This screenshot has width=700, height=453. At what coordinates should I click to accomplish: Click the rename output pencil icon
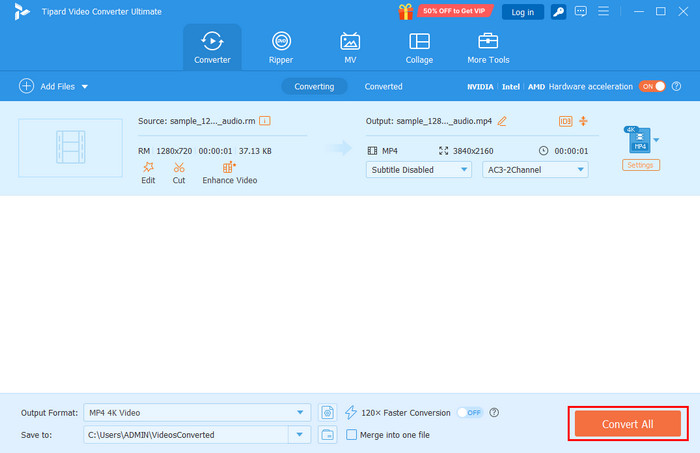coord(502,121)
